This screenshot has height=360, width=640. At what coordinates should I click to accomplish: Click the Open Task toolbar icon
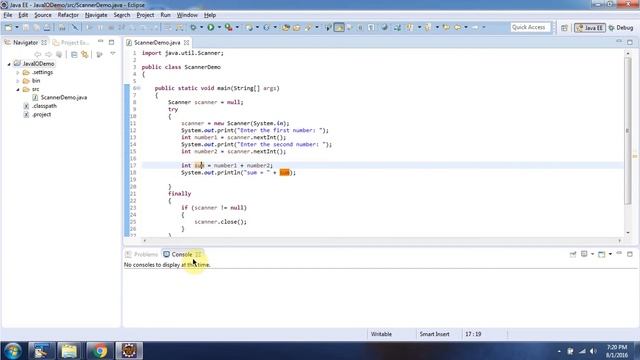point(297,27)
